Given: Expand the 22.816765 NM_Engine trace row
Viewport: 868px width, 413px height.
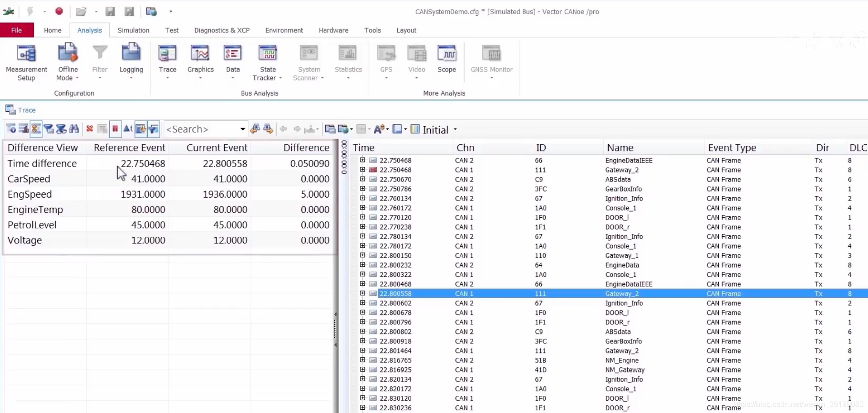Looking at the screenshot, I should point(362,360).
